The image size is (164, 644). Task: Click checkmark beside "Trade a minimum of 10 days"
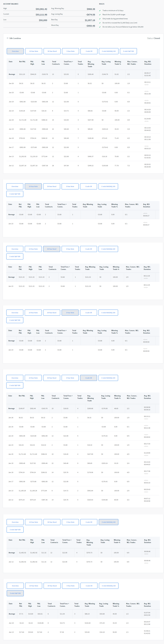pyautogui.click(x=100, y=10)
